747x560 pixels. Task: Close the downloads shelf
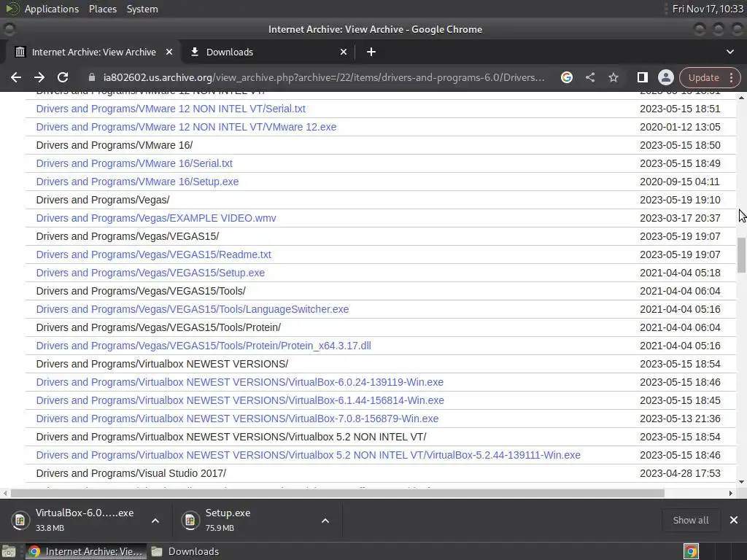point(734,520)
